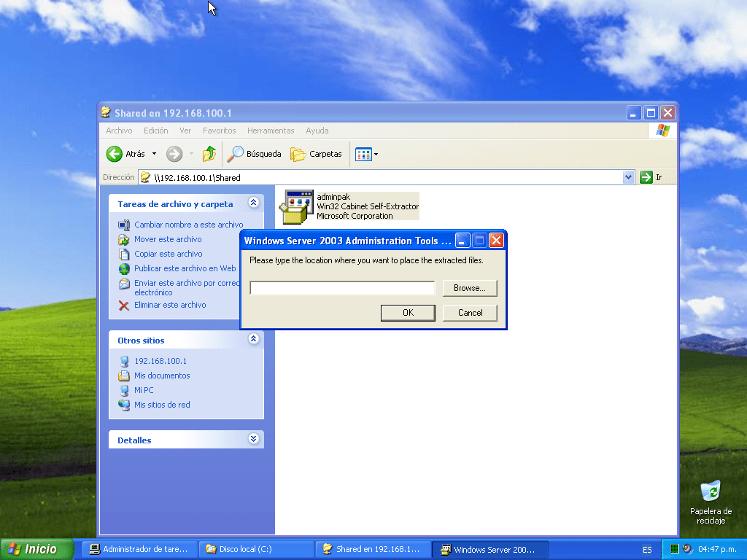The image size is (747, 560).
Task: Click the extraction location text field
Action: (342, 288)
